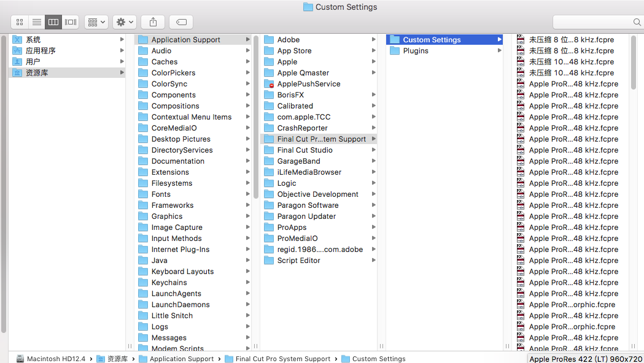The image size is (644, 363).
Task: Switch to list view
Action: [37, 22]
